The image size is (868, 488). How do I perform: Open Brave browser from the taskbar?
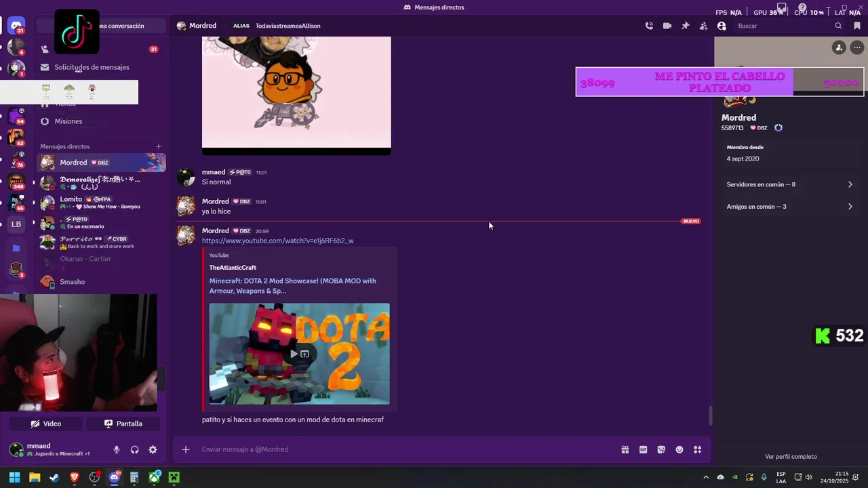[x=75, y=478]
